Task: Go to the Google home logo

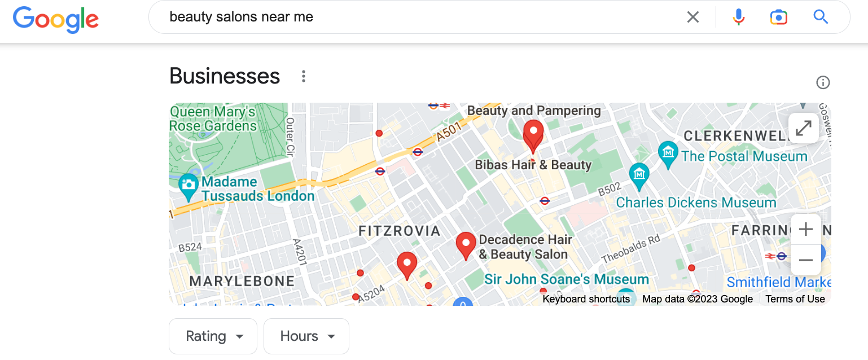Action: click(56, 19)
